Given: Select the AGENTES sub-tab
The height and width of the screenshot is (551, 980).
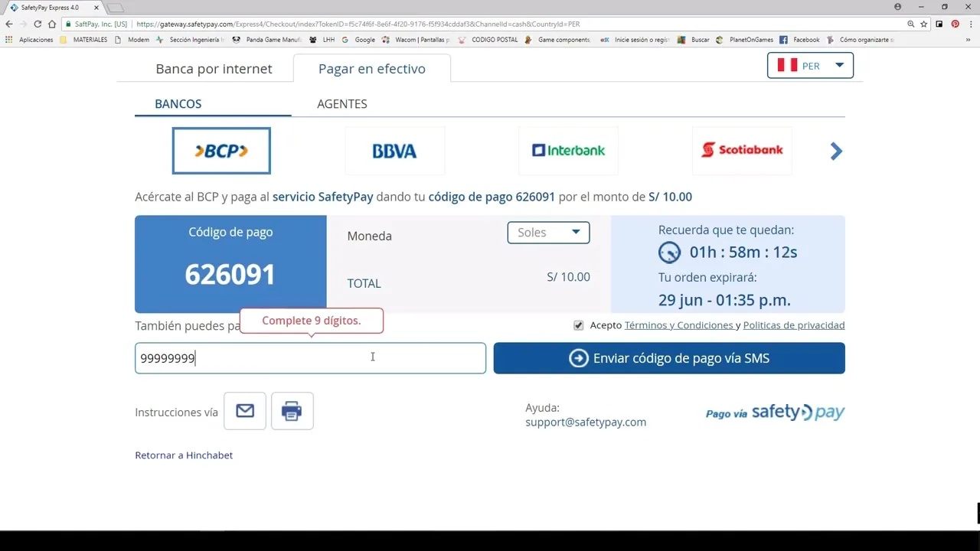Looking at the screenshot, I should click(x=342, y=103).
